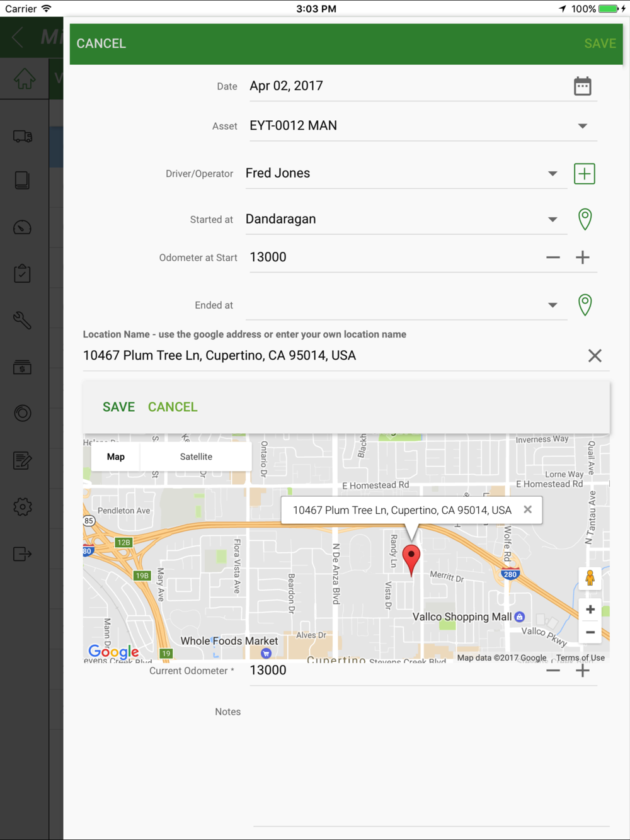Cancel the location name entry
The image size is (630, 840).
(173, 407)
